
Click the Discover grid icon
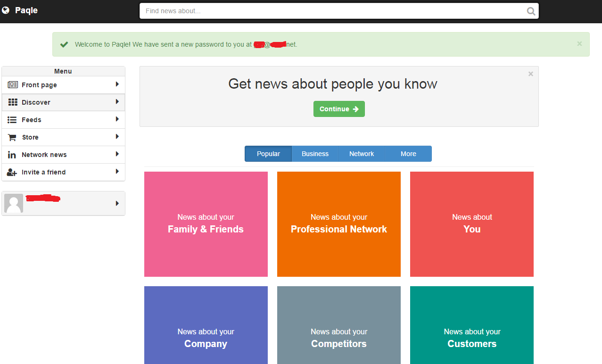click(13, 102)
